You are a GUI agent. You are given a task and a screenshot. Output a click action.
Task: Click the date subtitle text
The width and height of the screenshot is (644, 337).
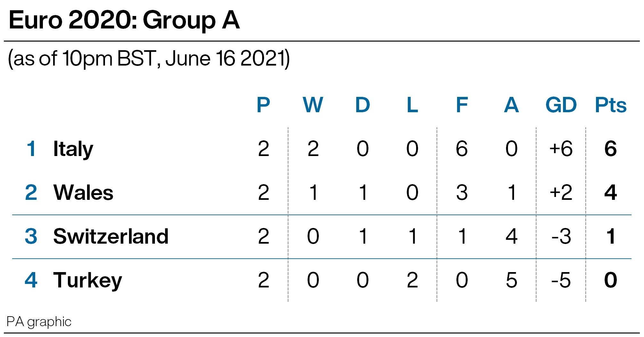pos(149,59)
